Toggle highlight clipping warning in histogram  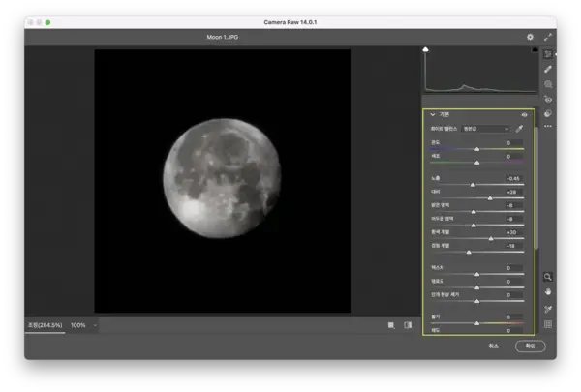tap(534, 48)
